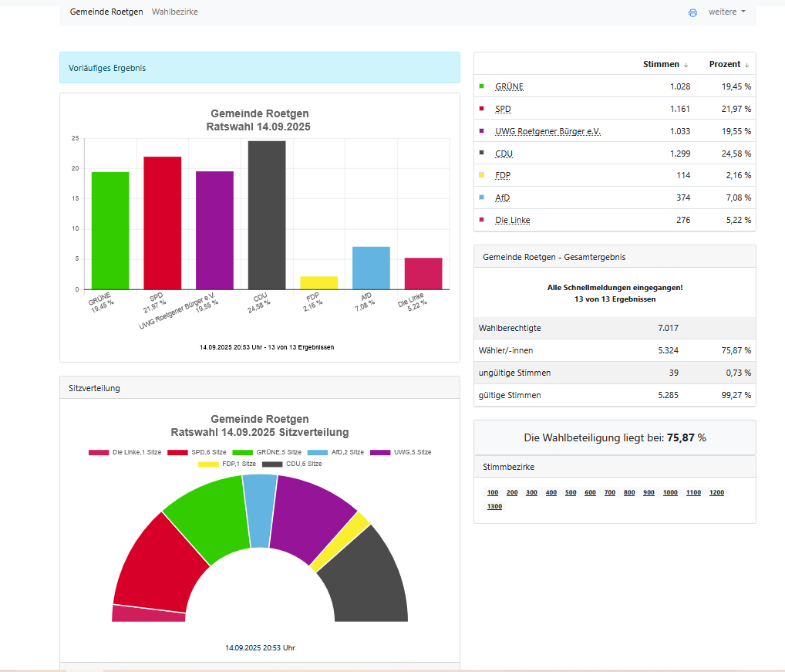
Task: Sort by Stimmen using arrow icon
Action: coord(686,65)
